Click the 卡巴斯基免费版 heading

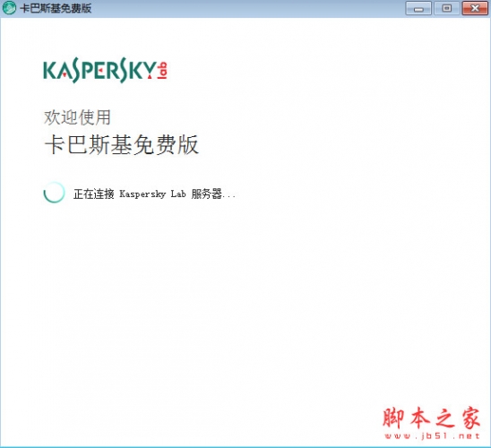(122, 144)
